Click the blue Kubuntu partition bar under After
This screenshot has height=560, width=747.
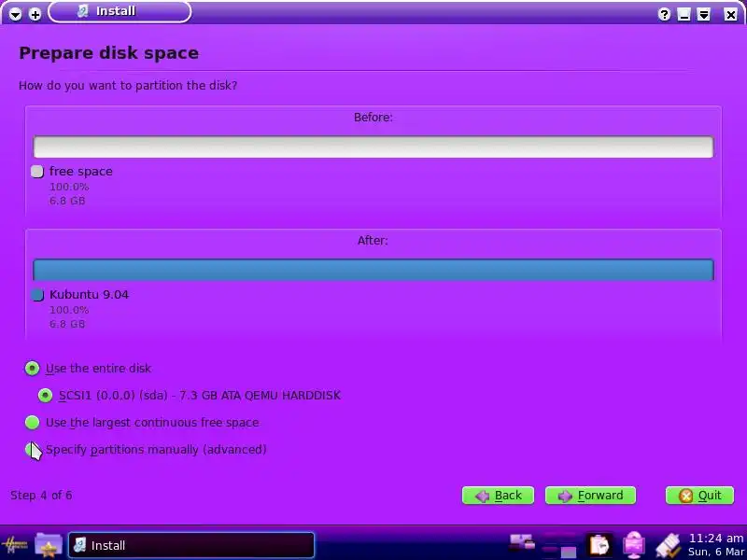pyautogui.click(x=373, y=270)
